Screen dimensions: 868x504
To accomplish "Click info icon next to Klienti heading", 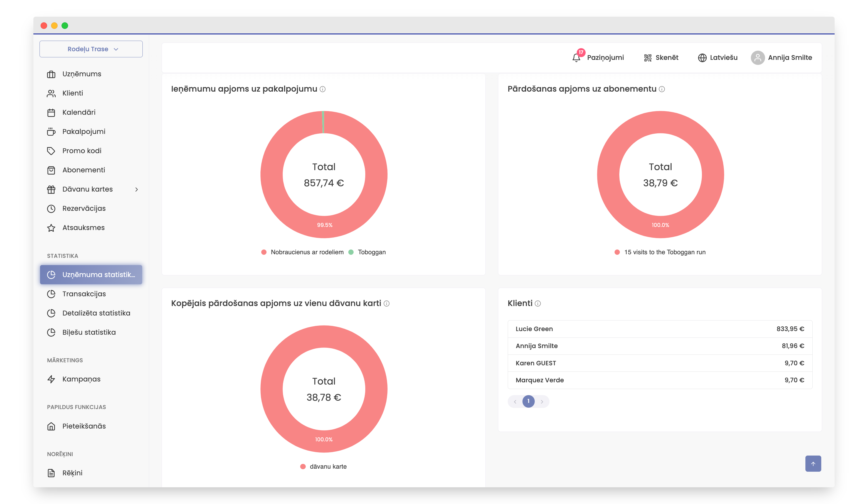I will (x=538, y=303).
